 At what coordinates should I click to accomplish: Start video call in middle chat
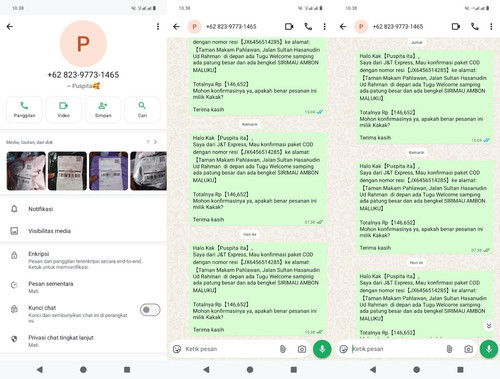[289, 27]
